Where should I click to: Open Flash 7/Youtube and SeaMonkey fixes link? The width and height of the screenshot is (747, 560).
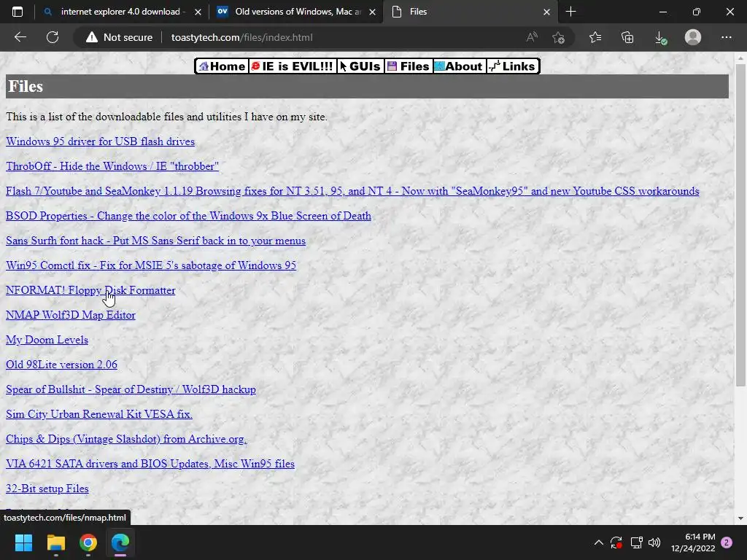352,191
